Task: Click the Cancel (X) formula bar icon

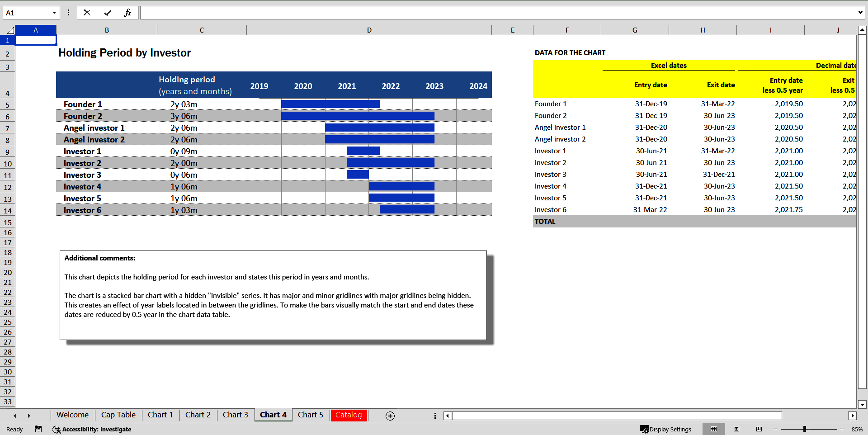Action: 87,13
